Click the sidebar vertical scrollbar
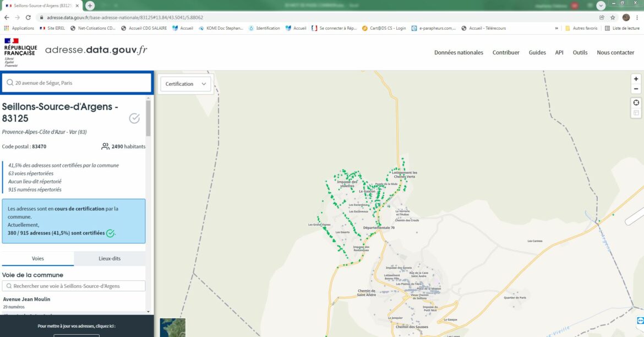 point(148,118)
